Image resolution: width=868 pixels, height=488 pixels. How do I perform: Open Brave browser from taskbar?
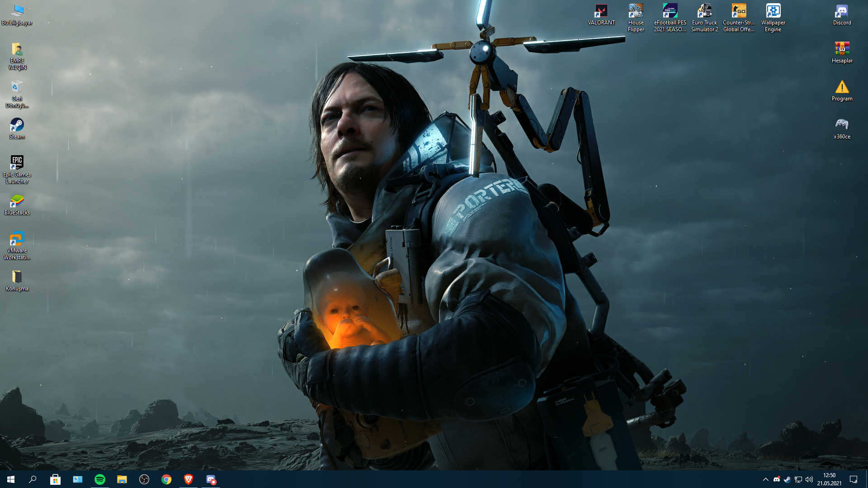188,479
